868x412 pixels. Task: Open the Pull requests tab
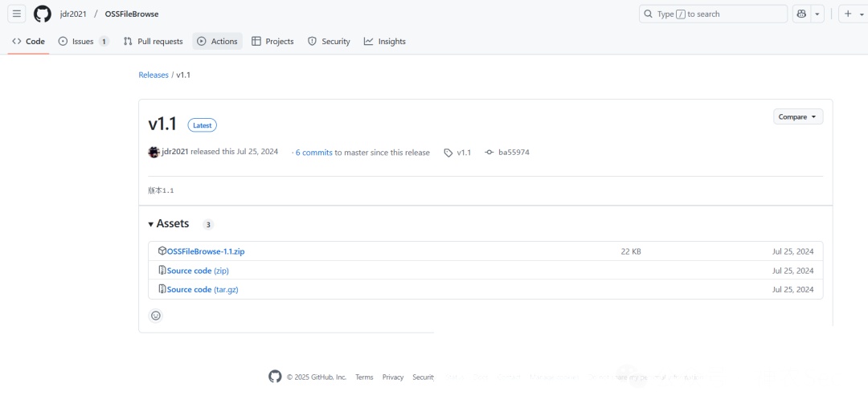153,41
